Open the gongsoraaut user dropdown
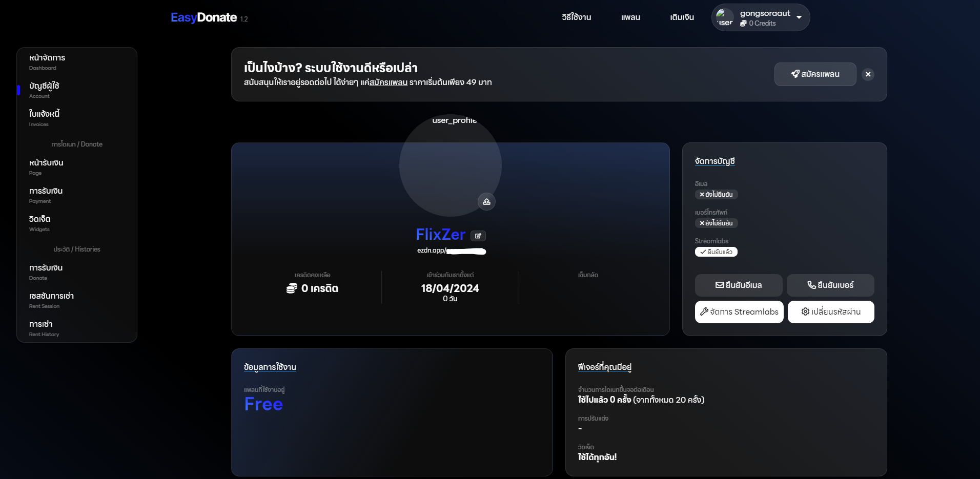980x479 pixels. click(x=799, y=17)
